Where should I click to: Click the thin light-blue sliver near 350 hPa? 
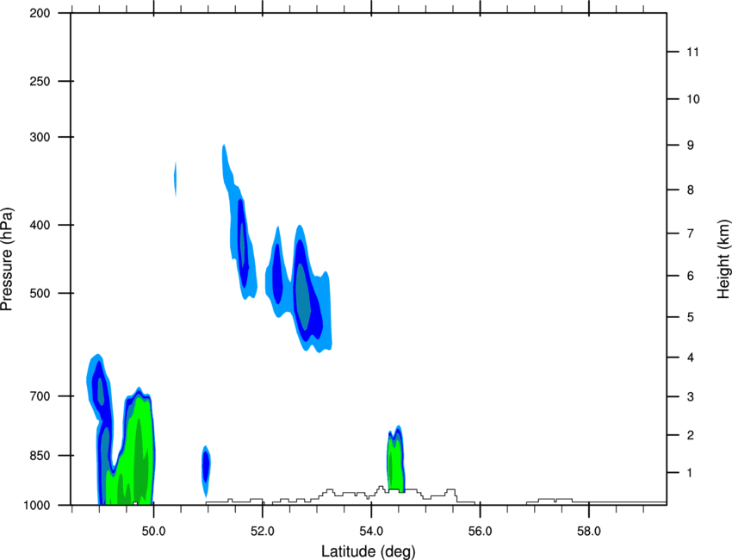pos(176,179)
